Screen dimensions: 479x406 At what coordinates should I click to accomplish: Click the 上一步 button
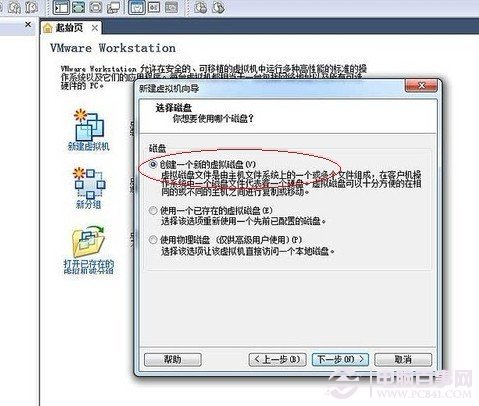pos(277,359)
